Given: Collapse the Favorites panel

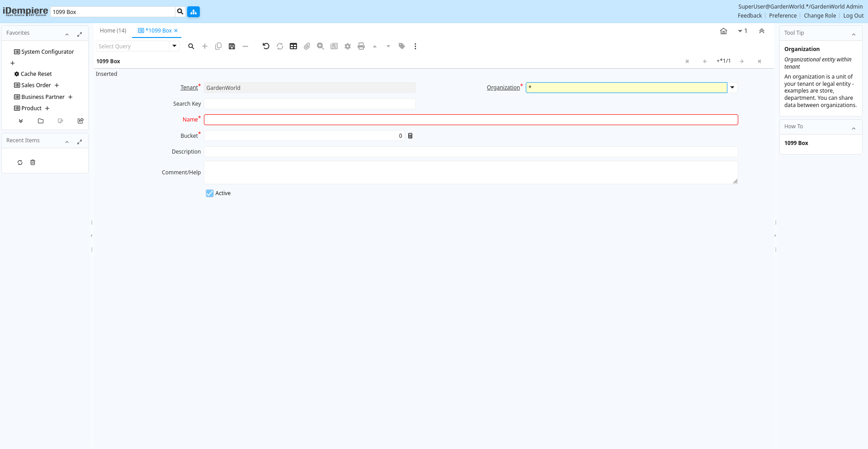Looking at the screenshot, I should (67, 34).
